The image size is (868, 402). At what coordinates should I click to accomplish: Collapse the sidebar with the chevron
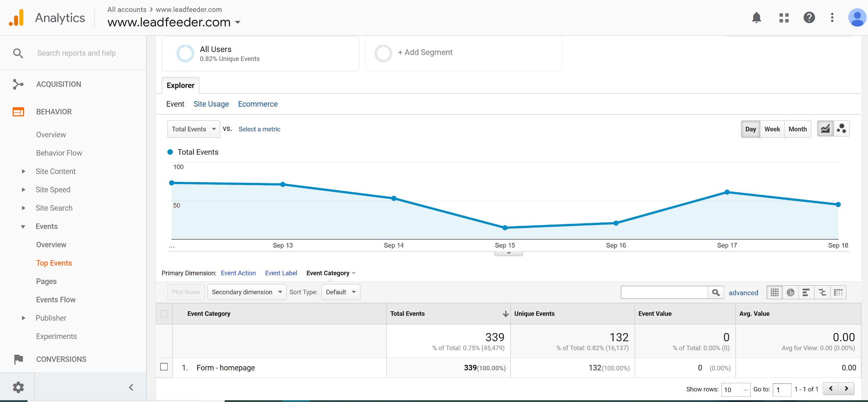pos(131,387)
